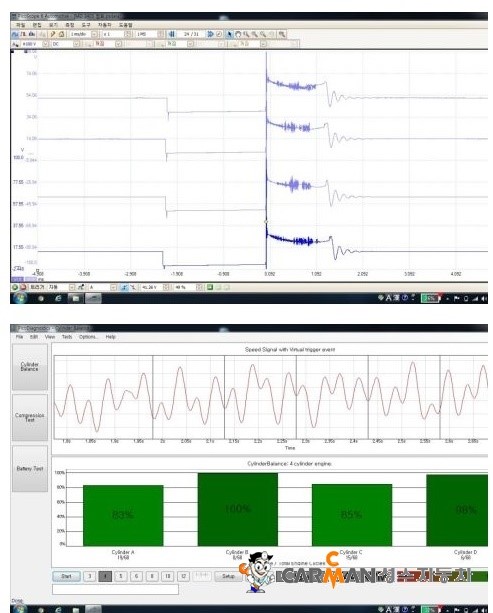Screen dimensions: 493x613
Task: Select the 12 cylinder toggle button
Action: [x=183, y=576]
